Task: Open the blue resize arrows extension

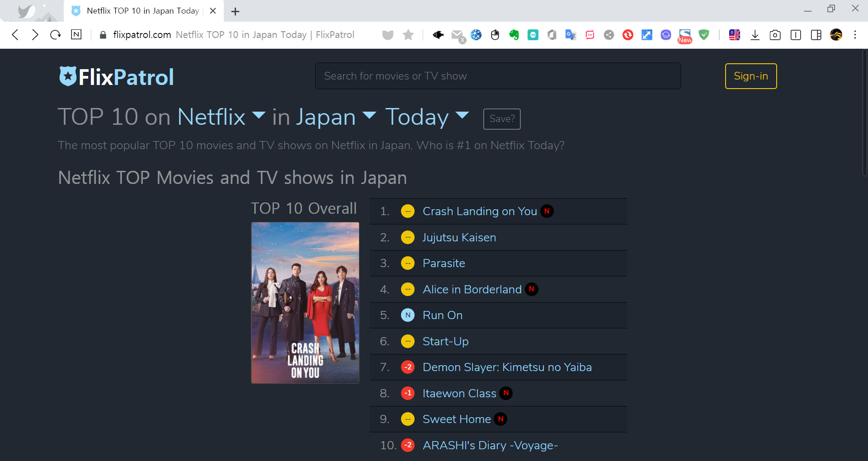Action: (647, 35)
